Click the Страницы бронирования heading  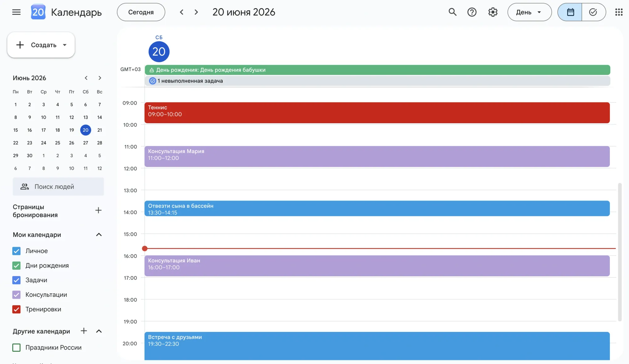coord(35,211)
